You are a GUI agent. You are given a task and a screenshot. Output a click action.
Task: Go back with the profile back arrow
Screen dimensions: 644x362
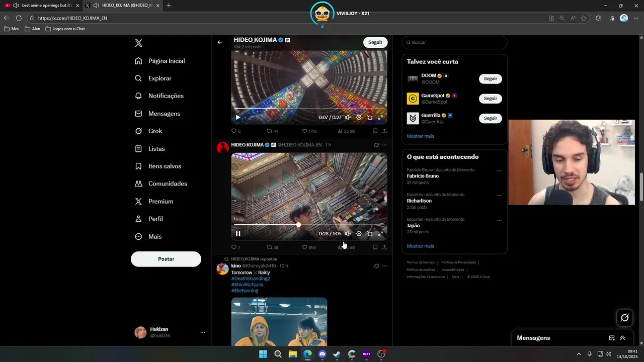point(220,42)
